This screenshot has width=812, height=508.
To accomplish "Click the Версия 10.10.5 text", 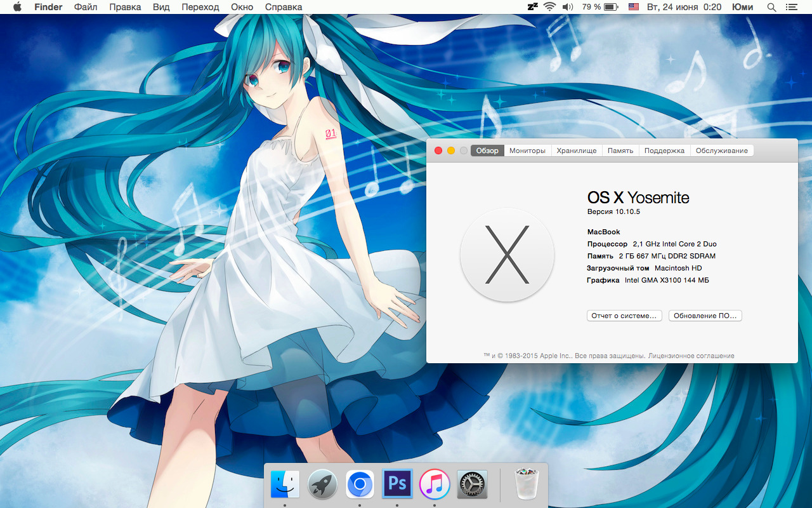I will [613, 211].
